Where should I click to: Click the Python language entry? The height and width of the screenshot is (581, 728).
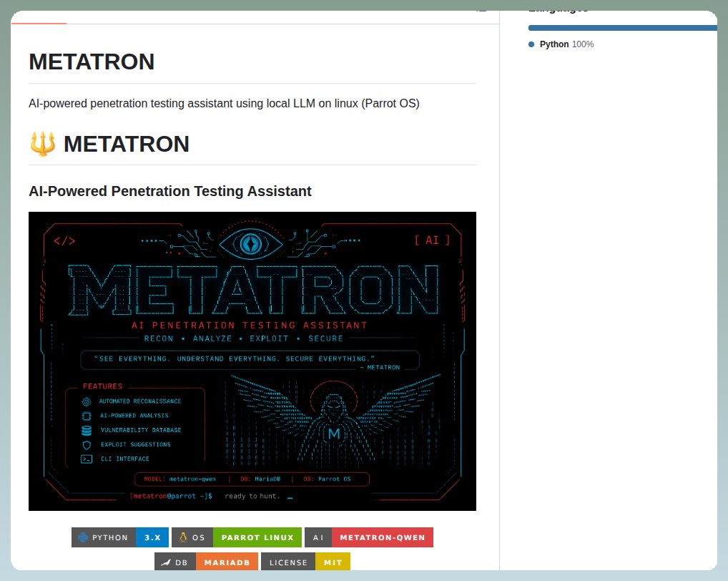(x=561, y=44)
